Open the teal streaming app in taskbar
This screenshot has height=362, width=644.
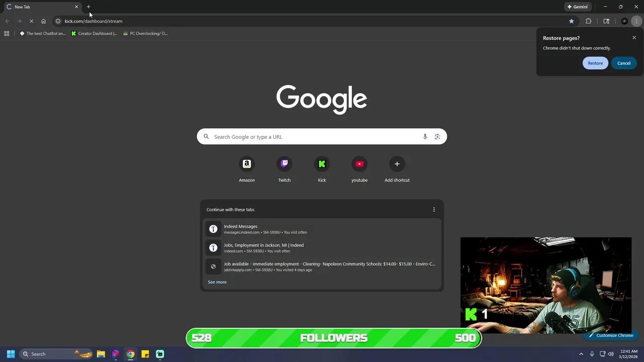click(160, 354)
